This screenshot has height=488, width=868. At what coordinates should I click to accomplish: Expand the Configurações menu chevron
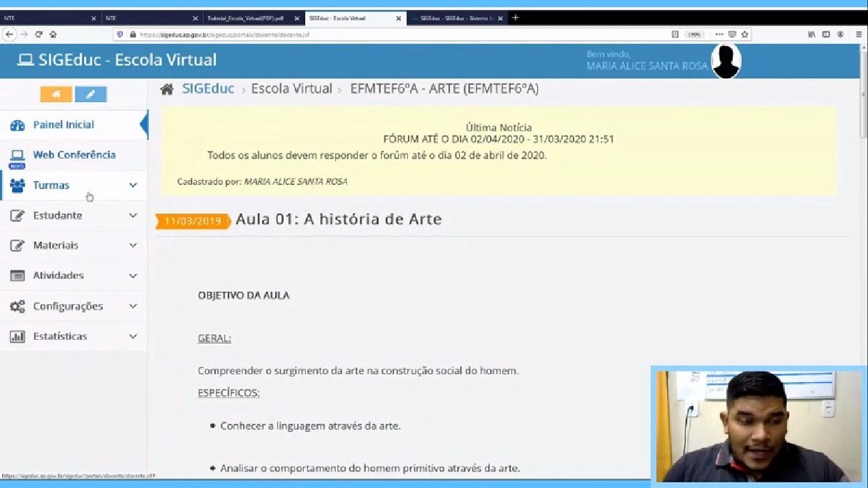(x=133, y=306)
